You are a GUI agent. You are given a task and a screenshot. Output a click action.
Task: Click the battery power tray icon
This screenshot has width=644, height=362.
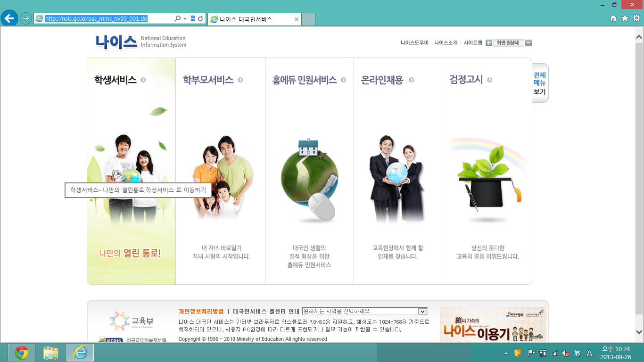click(543, 353)
